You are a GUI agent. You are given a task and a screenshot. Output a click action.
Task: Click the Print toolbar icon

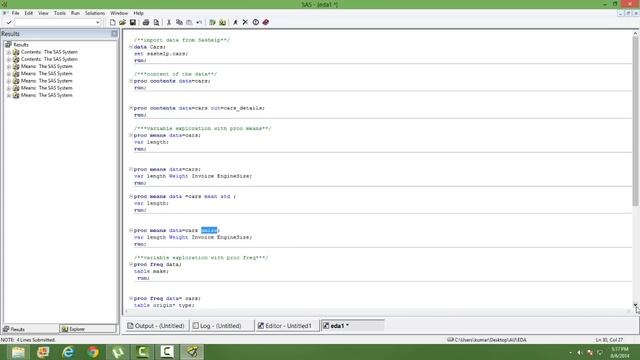[146, 22]
